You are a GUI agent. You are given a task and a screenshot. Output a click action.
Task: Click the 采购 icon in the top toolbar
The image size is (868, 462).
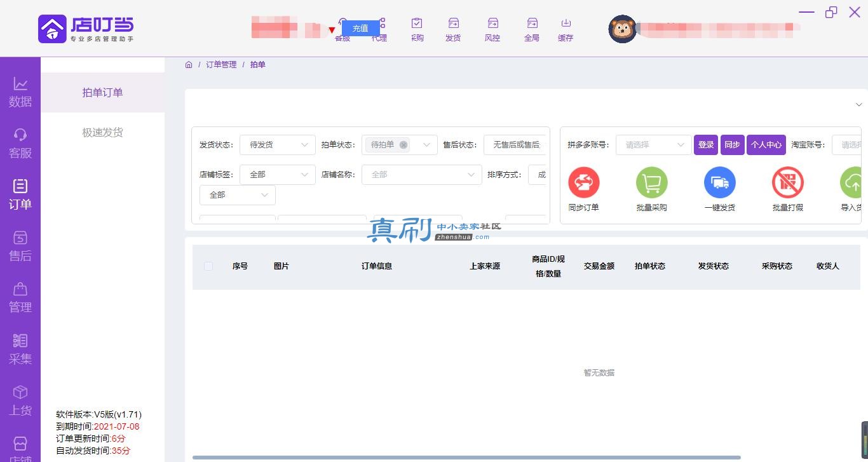pos(417,29)
